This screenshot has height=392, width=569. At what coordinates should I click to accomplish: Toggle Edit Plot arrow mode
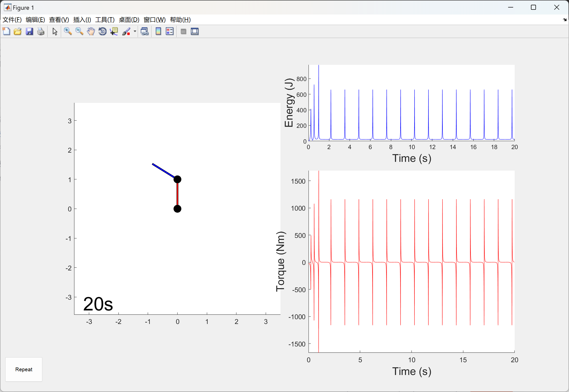pos(55,32)
